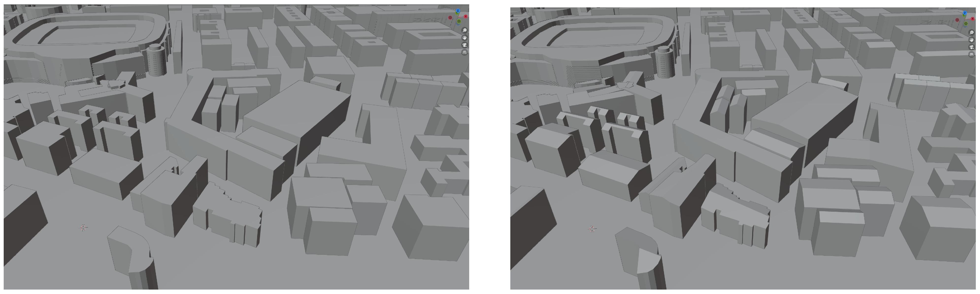Select the cylindrical tower in left viewport

156,61
